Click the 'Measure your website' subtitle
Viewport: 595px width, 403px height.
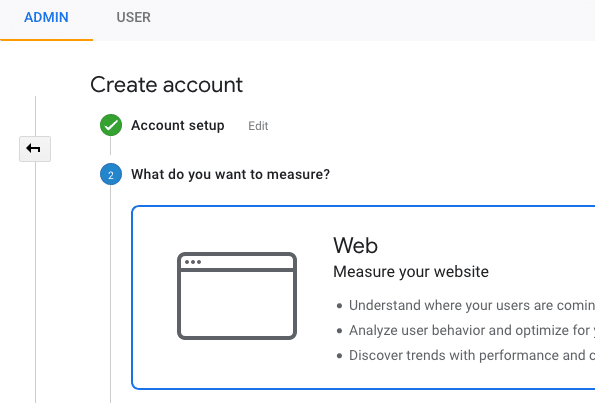[x=411, y=272]
